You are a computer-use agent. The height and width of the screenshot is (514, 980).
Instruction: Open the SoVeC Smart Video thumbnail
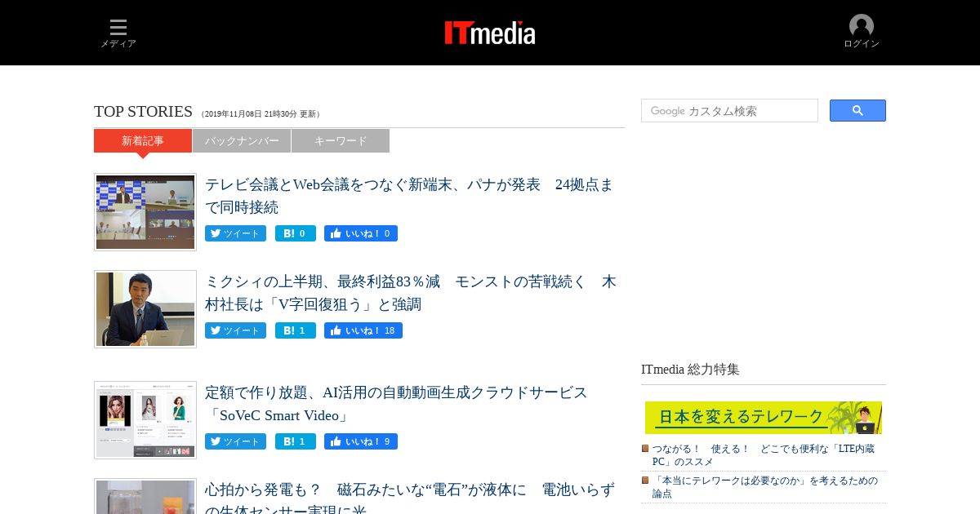(x=145, y=420)
